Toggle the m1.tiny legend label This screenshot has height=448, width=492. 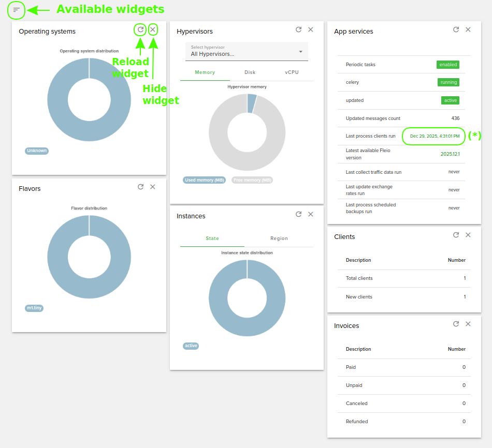(x=35, y=308)
